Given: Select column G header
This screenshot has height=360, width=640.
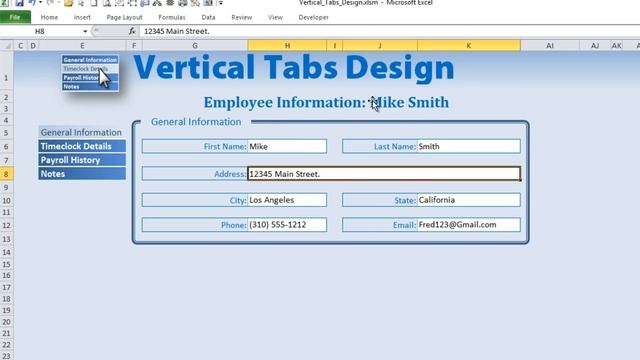Looking at the screenshot, I should pyautogui.click(x=195, y=45).
